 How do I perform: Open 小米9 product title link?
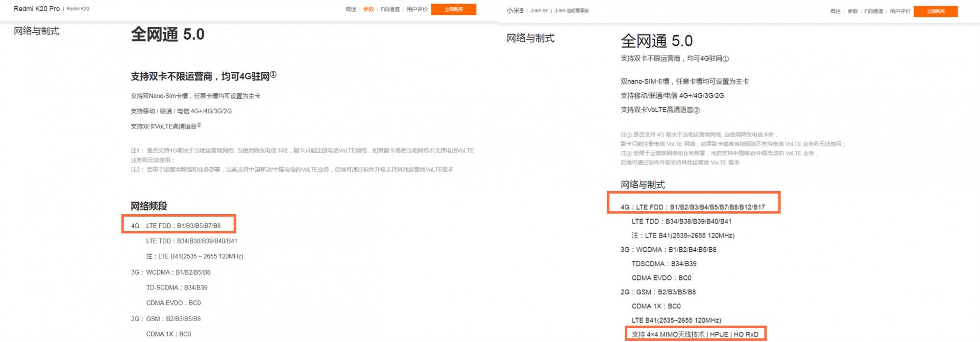[515, 11]
